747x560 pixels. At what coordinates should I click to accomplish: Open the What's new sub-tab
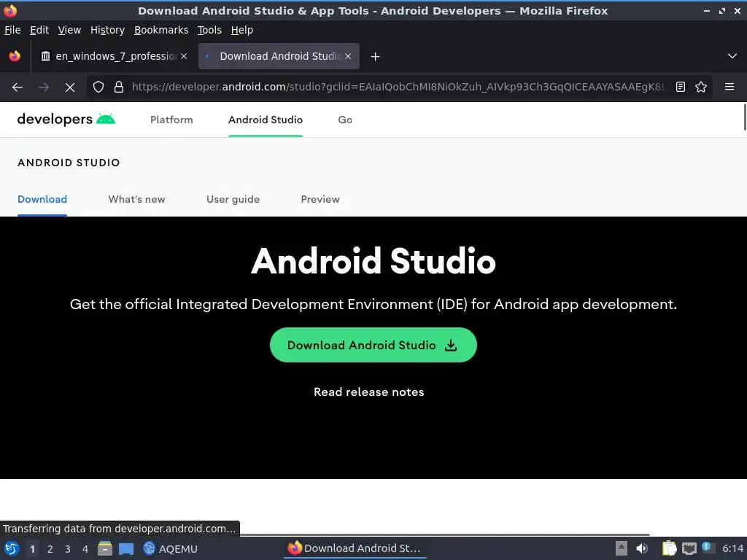[136, 200]
